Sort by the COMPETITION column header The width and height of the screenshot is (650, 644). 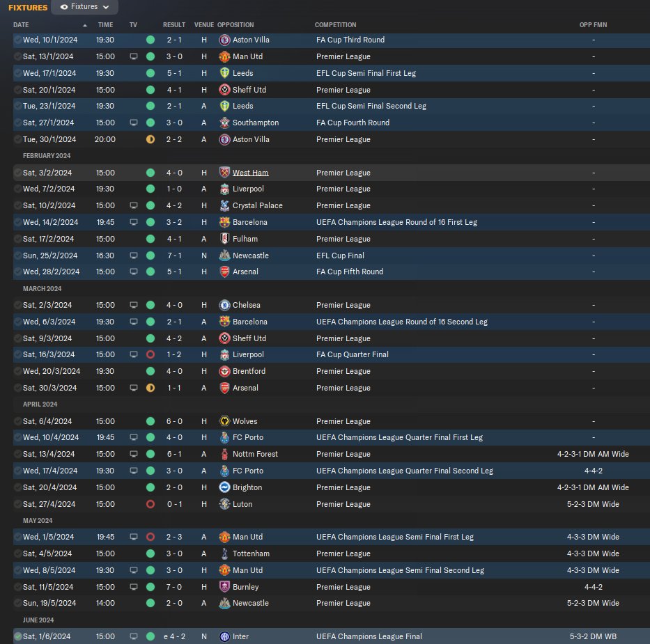(335, 25)
